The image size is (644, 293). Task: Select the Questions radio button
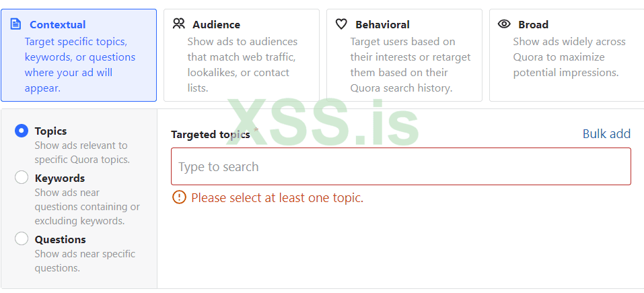(22, 238)
